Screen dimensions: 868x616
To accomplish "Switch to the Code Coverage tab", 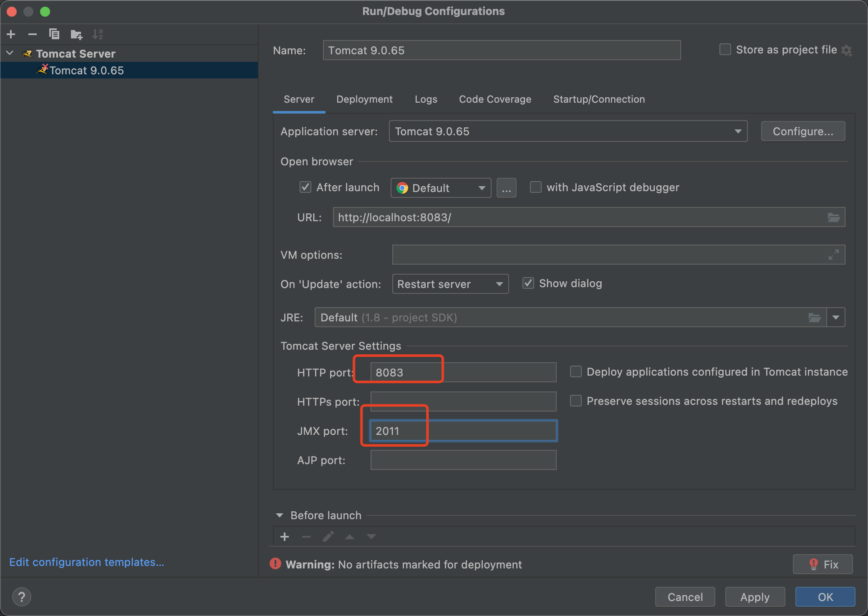I will click(495, 99).
